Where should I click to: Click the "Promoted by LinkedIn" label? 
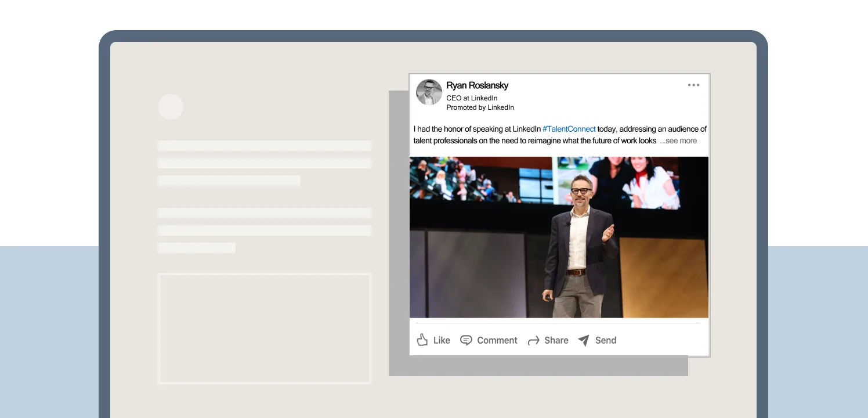(480, 107)
